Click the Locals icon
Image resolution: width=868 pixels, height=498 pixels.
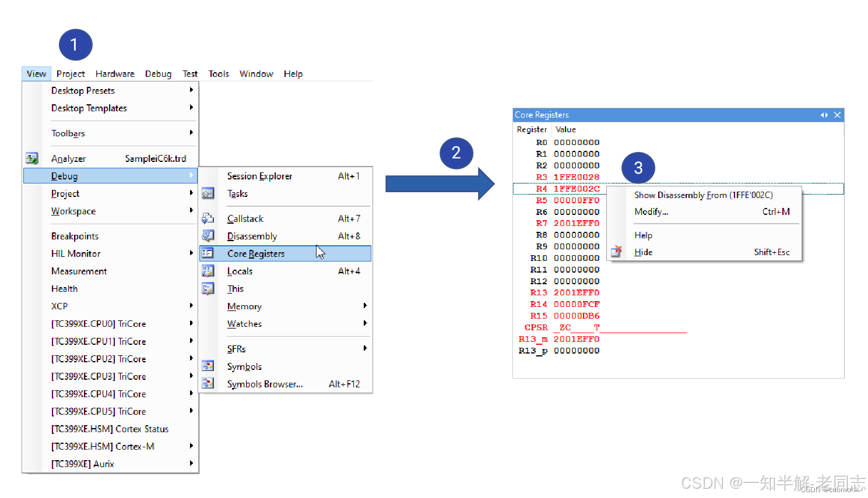click(208, 270)
